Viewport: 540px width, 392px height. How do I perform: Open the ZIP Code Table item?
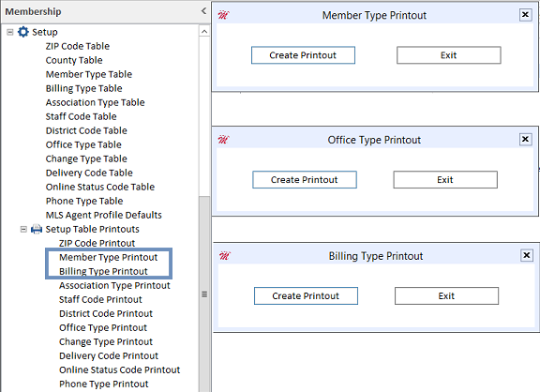tap(78, 46)
